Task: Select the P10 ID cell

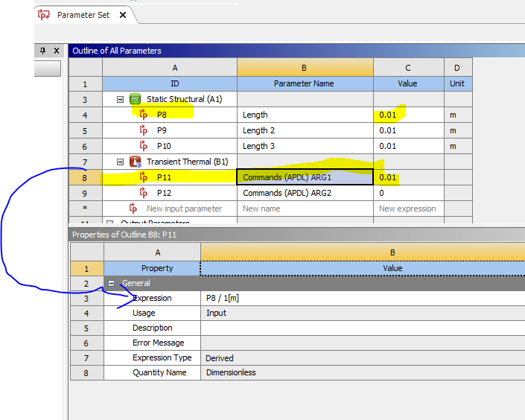Action: tap(170, 146)
